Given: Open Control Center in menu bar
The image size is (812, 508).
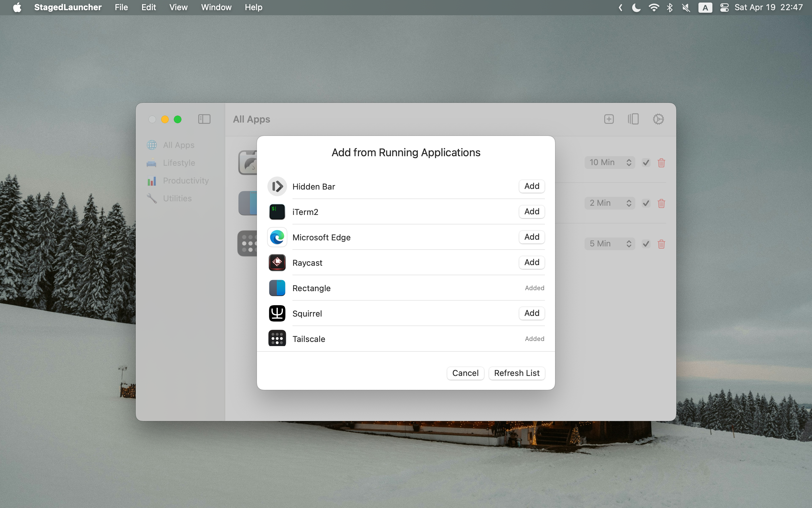Looking at the screenshot, I should pyautogui.click(x=724, y=7).
